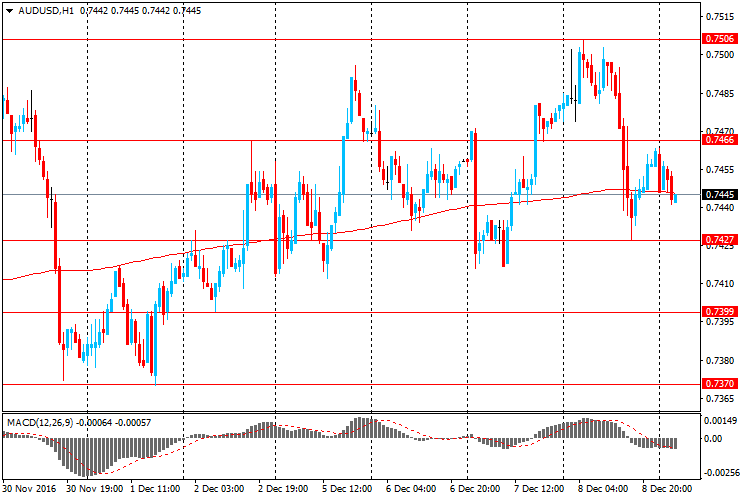Select the 0.7506 red price label
The image size is (740, 500).
pyautogui.click(x=721, y=39)
